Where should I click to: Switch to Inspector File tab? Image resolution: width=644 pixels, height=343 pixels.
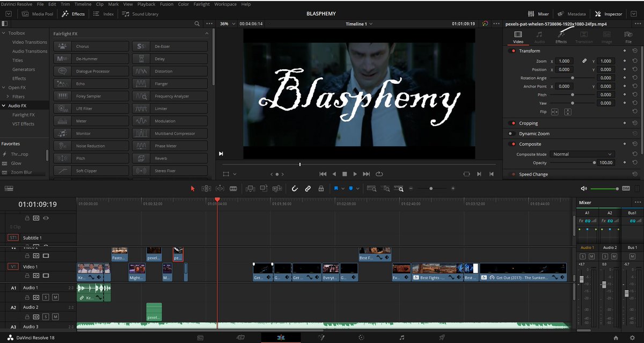628,37
